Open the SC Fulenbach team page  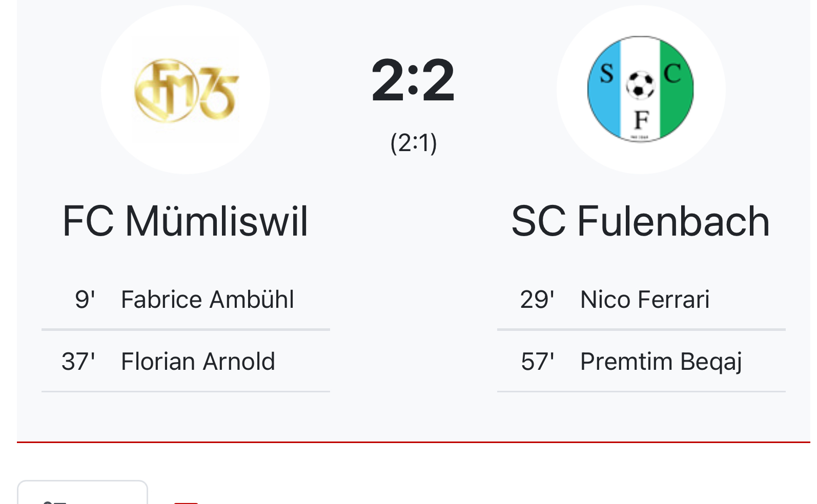click(641, 221)
